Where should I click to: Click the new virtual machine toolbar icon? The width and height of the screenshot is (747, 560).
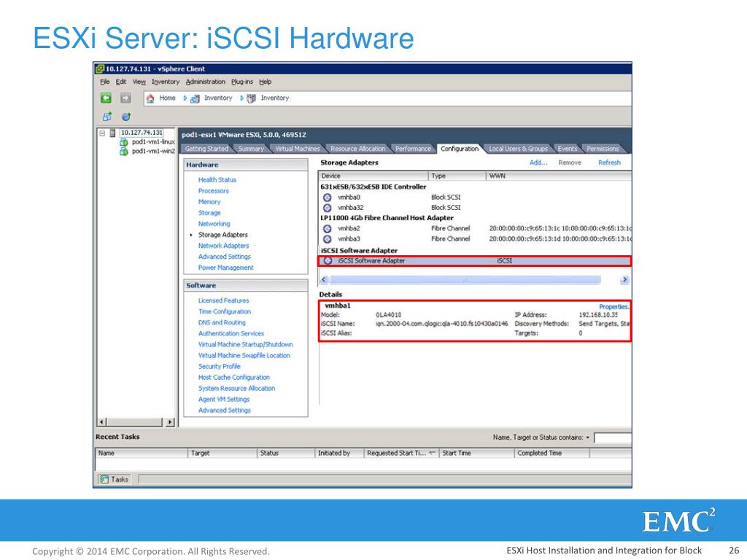(x=107, y=117)
